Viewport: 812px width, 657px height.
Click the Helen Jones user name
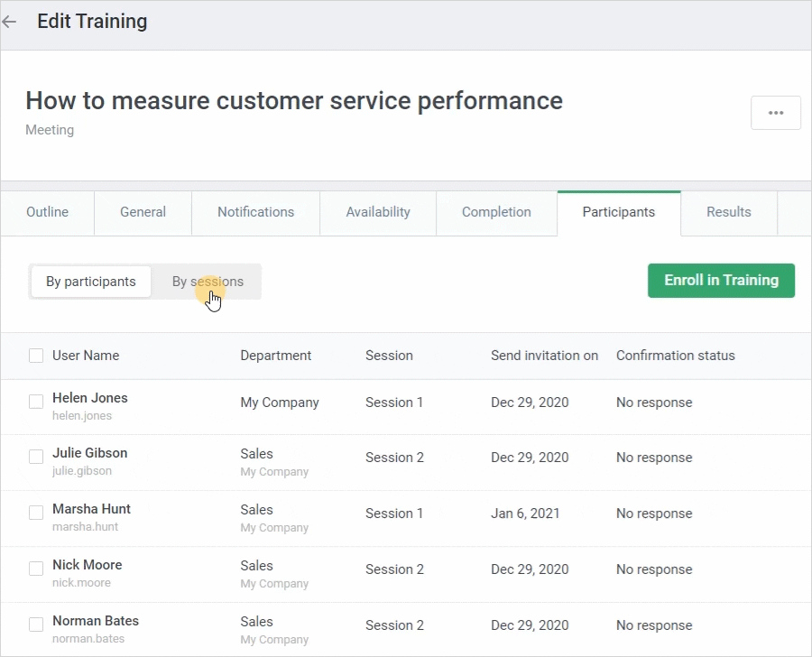(x=90, y=398)
